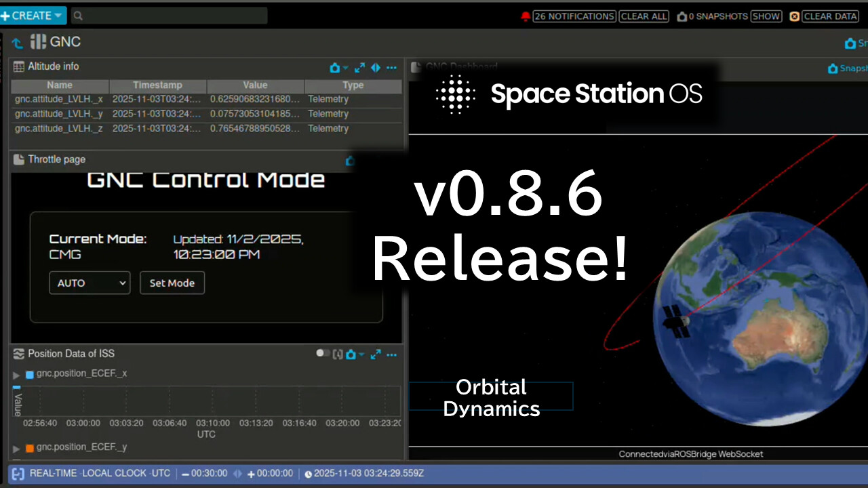Sort the table by Name column

[60, 85]
